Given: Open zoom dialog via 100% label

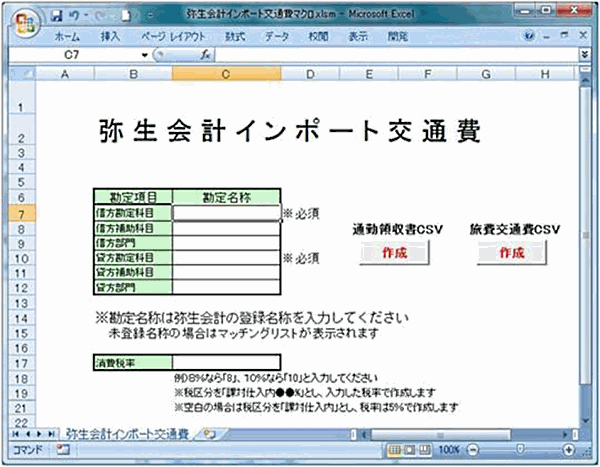Looking at the screenshot, I should [449, 450].
